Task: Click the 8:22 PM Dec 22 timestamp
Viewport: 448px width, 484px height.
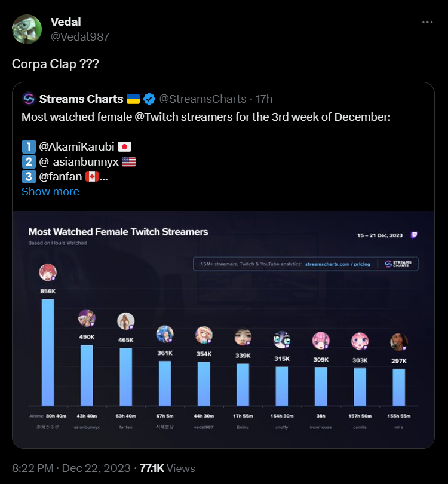Action: (x=70, y=468)
